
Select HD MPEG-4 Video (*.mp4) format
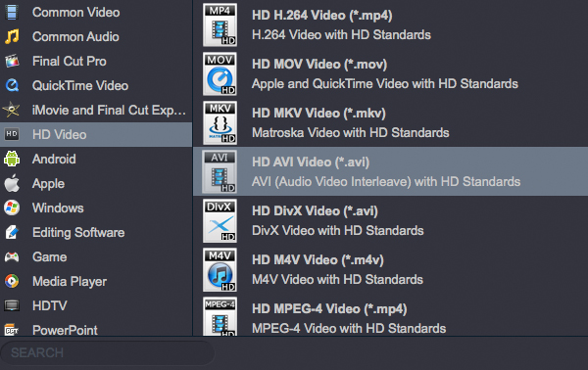click(390, 315)
